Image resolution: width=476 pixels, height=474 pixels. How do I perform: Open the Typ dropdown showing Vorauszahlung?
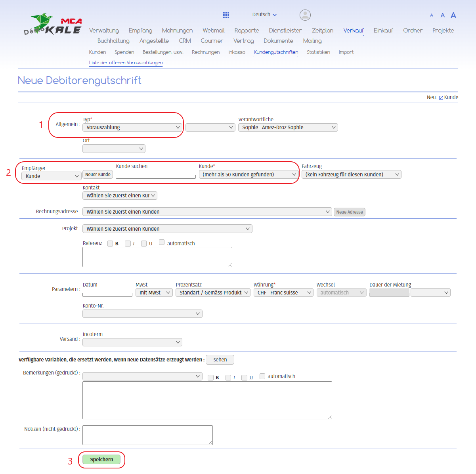pos(132,128)
